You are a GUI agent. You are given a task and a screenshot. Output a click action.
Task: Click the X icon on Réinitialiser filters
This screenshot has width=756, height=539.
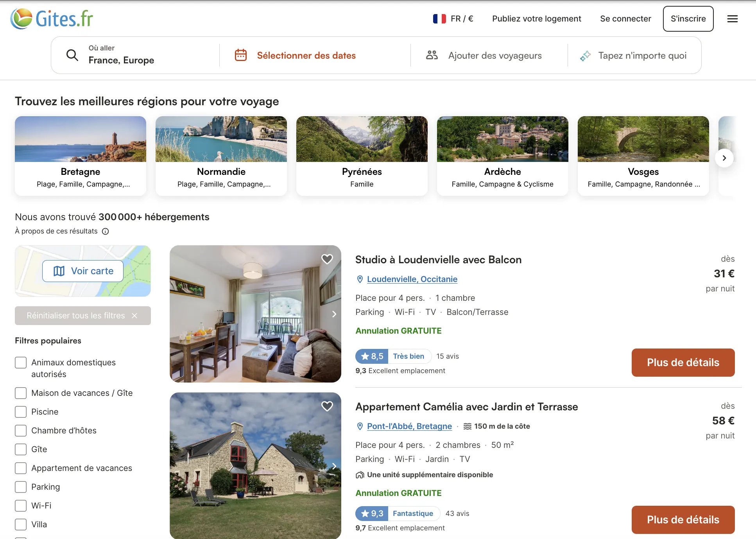(x=134, y=316)
